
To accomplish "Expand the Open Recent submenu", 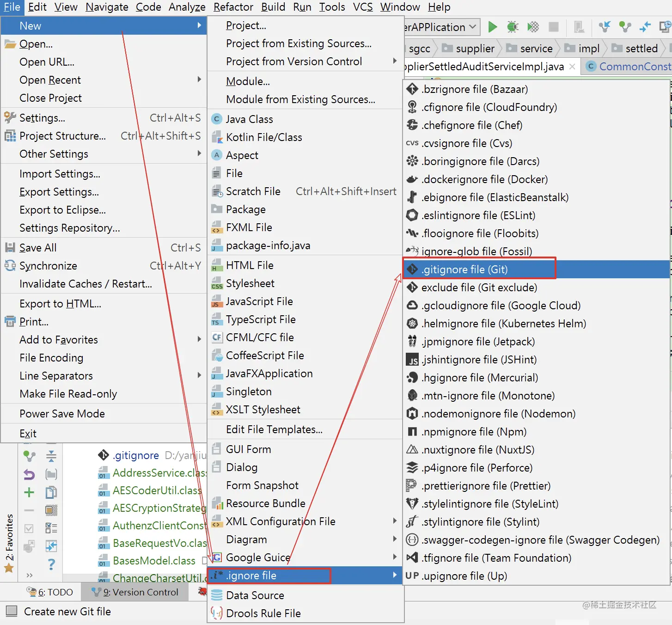I will tap(104, 80).
